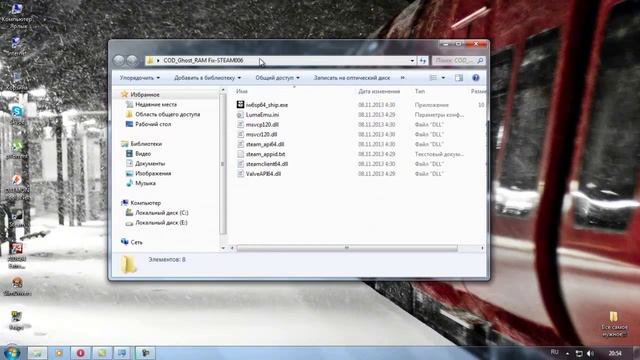Show hidden tray icons arrow
The image size is (640, 360).
pyautogui.click(x=567, y=353)
